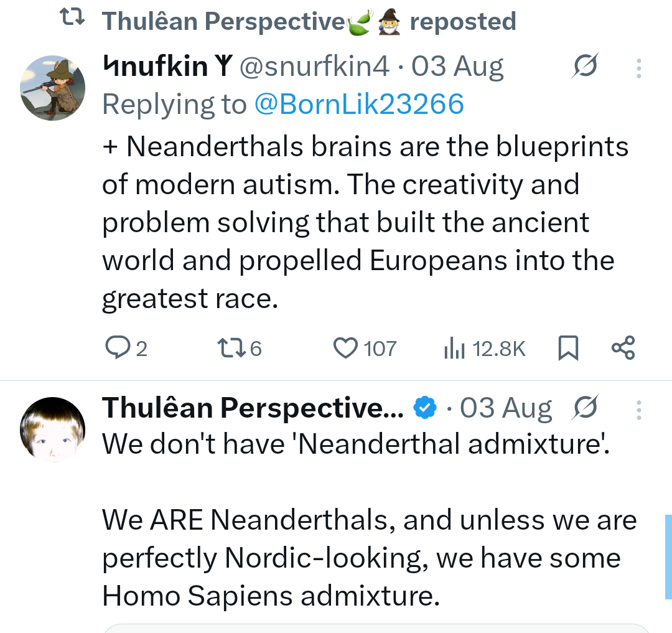Share snurfkin4's tweet
The height and width of the screenshot is (633, 672).
pos(623,347)
